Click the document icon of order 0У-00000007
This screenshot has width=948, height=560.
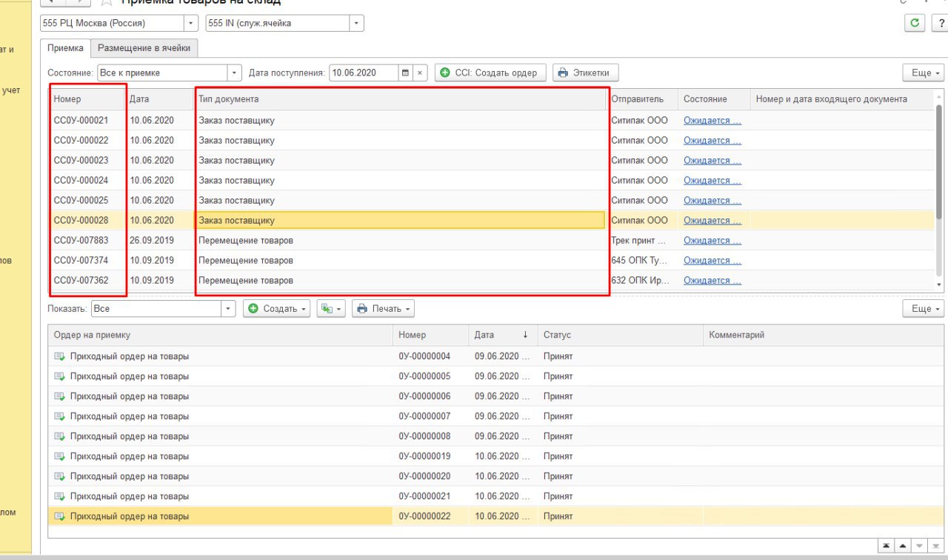pos(59,416)
